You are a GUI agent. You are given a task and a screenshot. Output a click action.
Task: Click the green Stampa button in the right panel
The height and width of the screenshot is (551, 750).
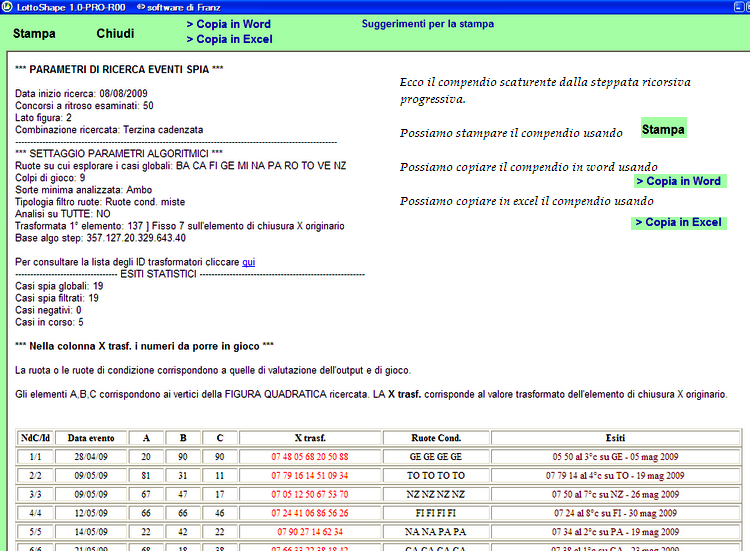[x=664, y=130]
